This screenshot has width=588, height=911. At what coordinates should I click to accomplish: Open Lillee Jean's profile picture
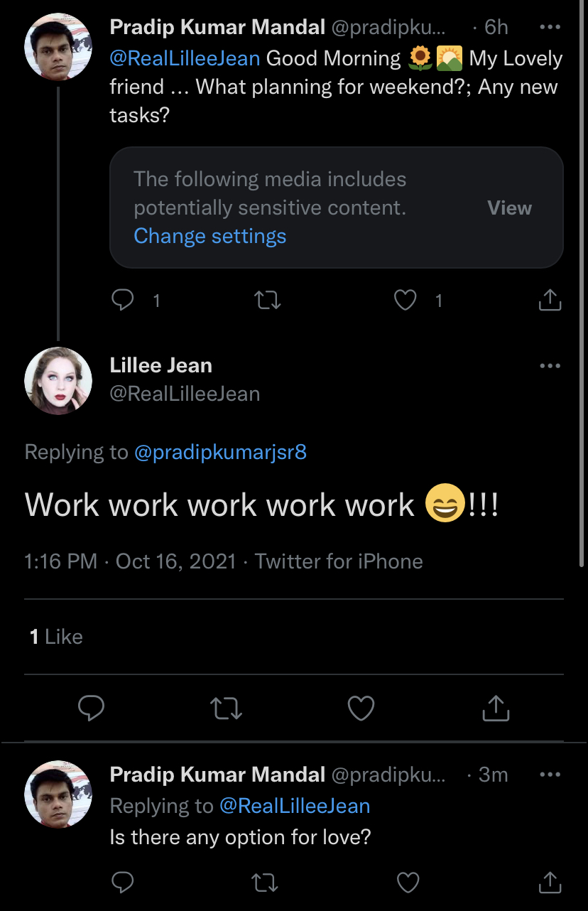[58, 380]
